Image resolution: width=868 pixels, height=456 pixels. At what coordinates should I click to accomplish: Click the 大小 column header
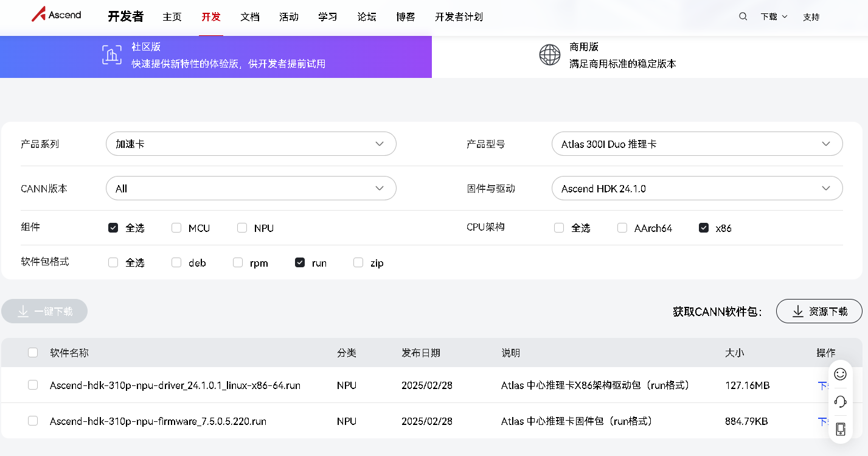coord(735,353)
